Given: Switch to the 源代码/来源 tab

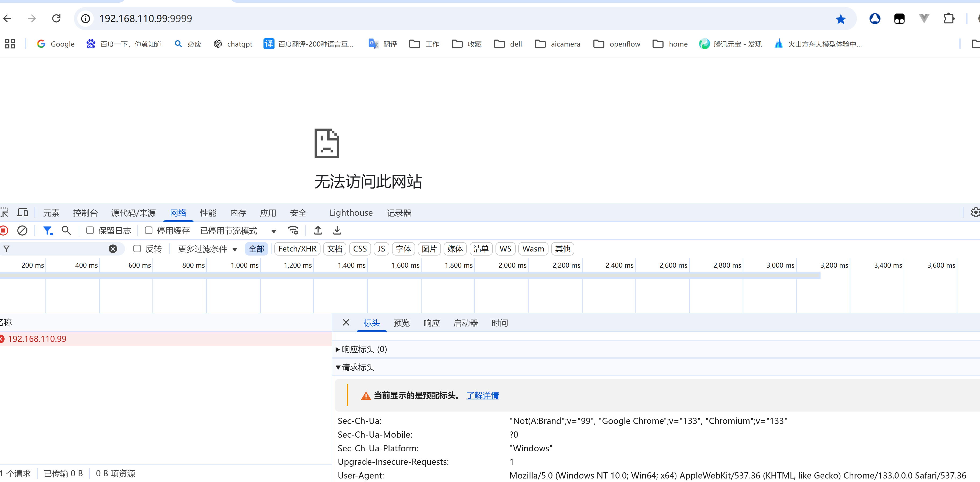Looking at the screenshot, I should point(134,213).
